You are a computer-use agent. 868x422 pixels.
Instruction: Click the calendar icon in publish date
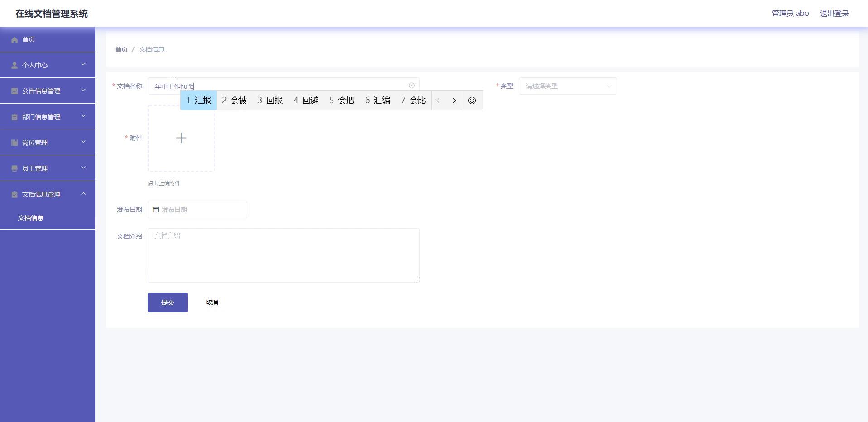155,210
